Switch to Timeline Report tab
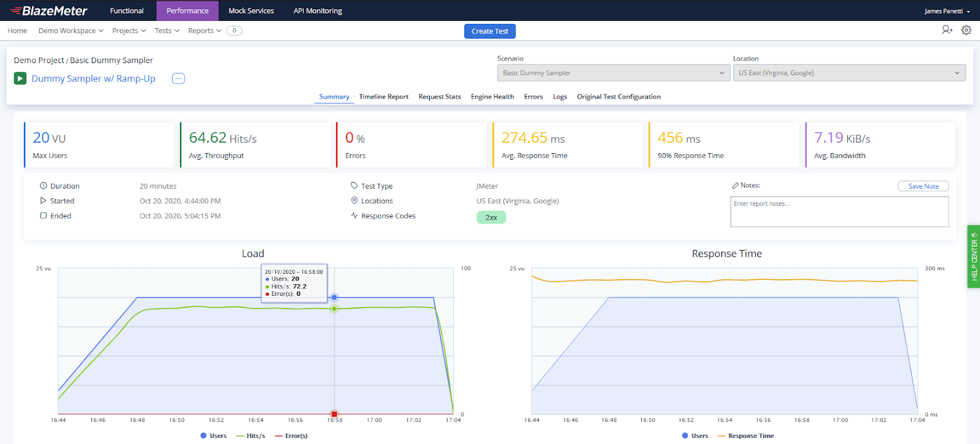The width and height of the screenshot is (980, 444). pyautogui.click(x=383, y=97)
